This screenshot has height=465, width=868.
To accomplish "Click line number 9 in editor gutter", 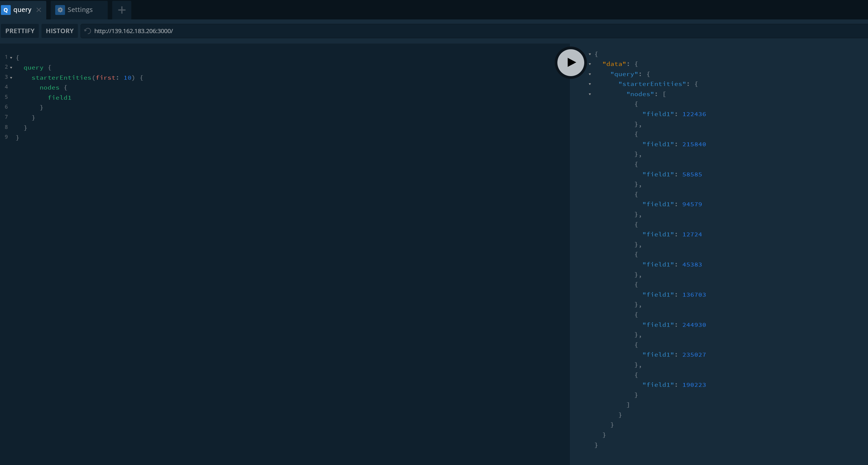I will tap(6, 137).
